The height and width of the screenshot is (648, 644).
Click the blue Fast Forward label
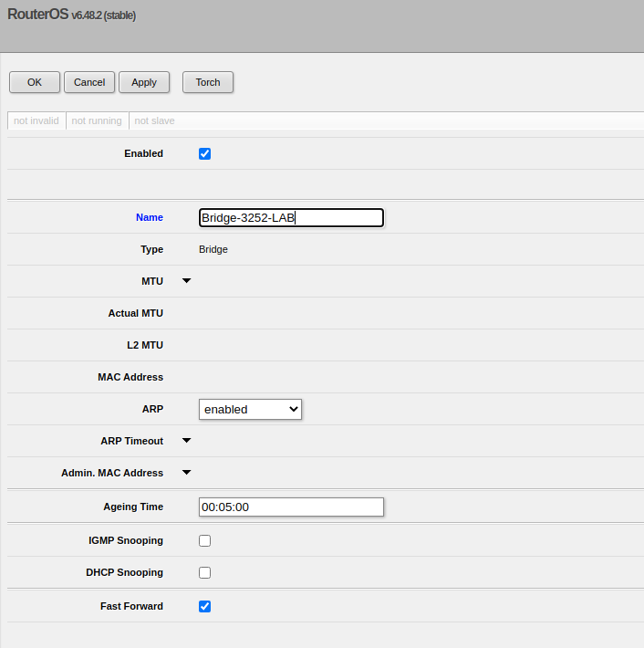(131, 606)
